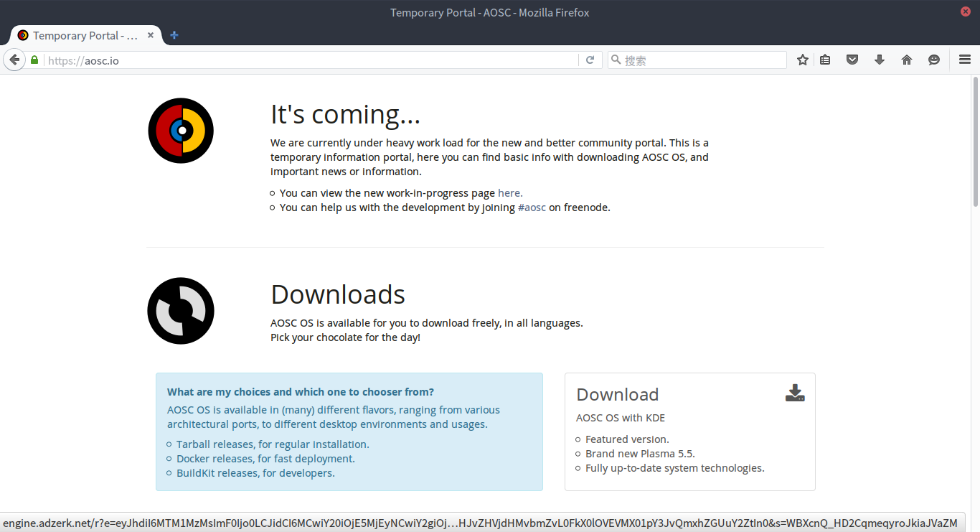
Task: Click the green padlock security icon
Action: (34, 60)
